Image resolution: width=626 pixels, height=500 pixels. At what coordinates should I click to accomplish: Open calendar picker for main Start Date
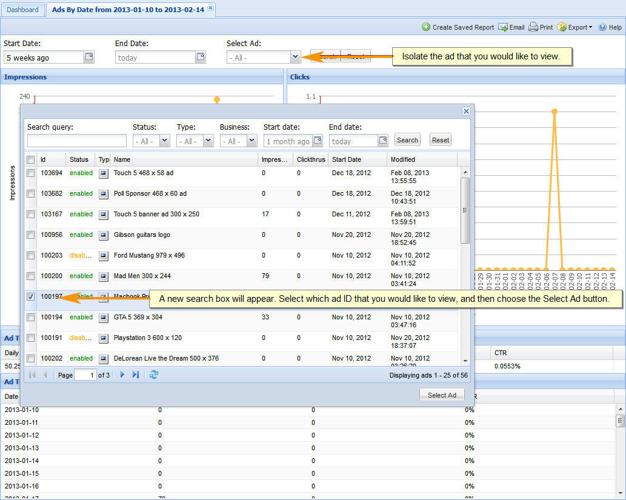[x=89, y=58]
